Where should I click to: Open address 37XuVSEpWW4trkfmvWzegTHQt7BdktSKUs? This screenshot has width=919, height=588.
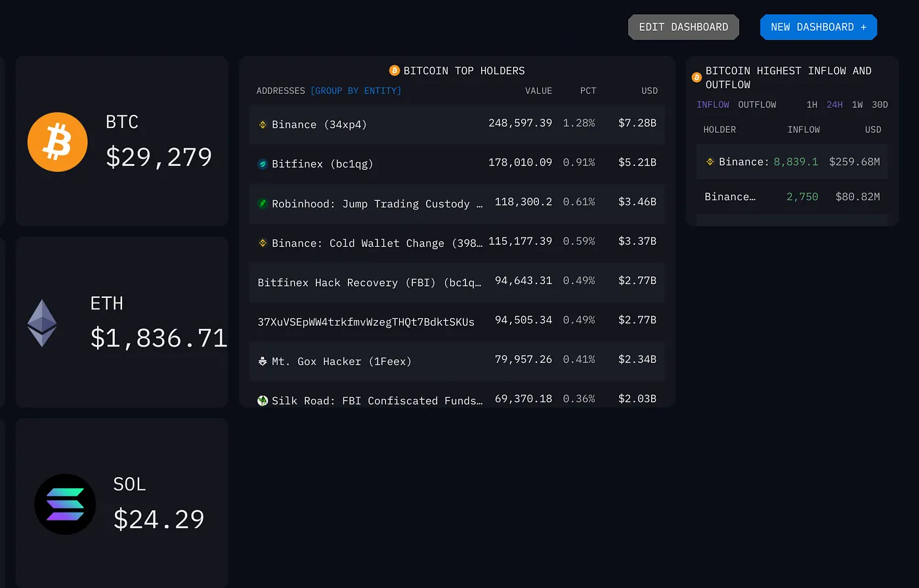tap(366, 322)
